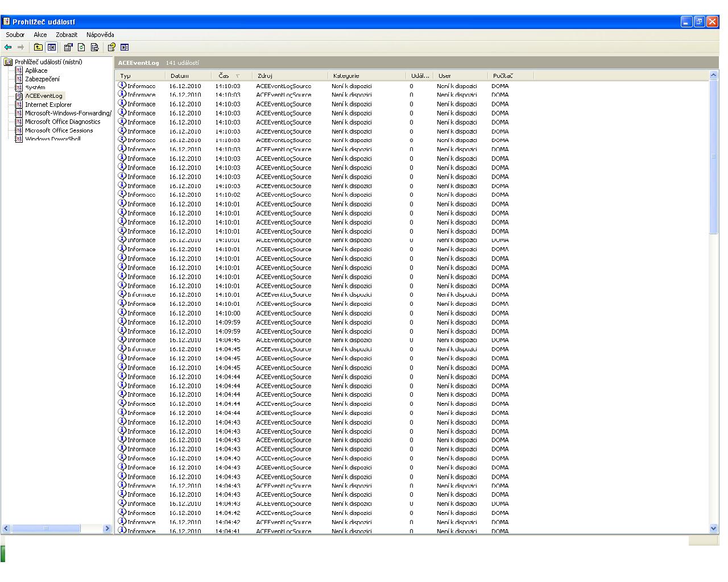Viewport: 728px width, 582px height.
Task: Click the Aplikace log icon in tree
Action: coord(19,70)
